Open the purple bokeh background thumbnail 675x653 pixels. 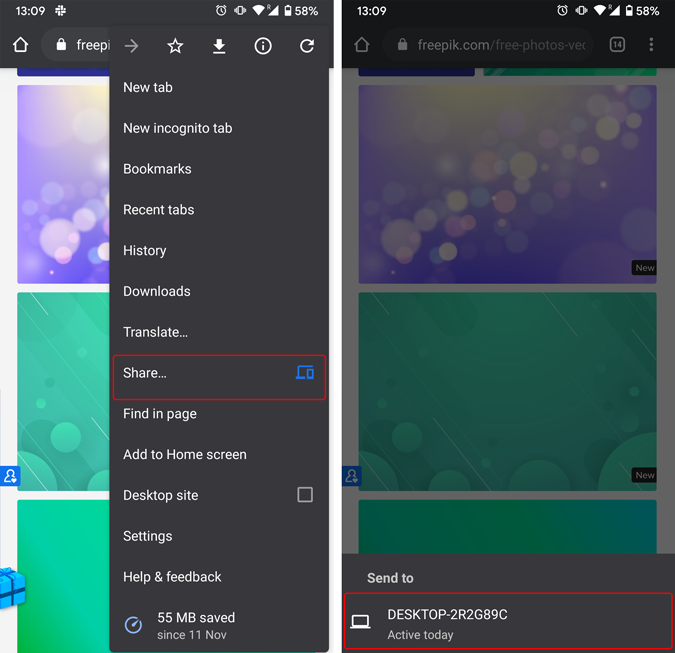click(508, 184)
